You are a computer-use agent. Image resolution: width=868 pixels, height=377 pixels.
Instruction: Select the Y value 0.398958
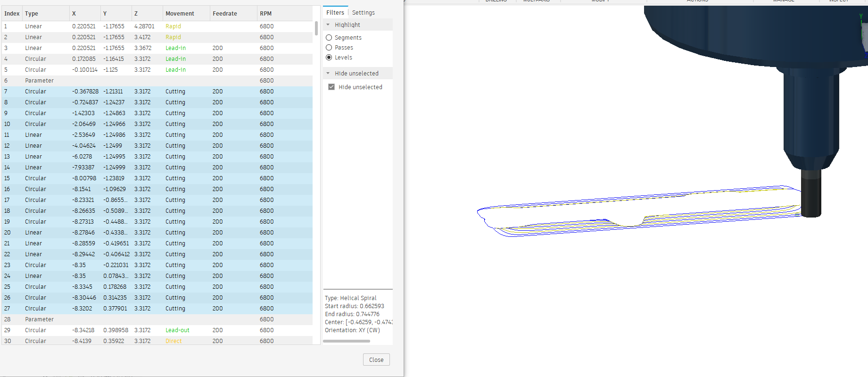(116, 330)
